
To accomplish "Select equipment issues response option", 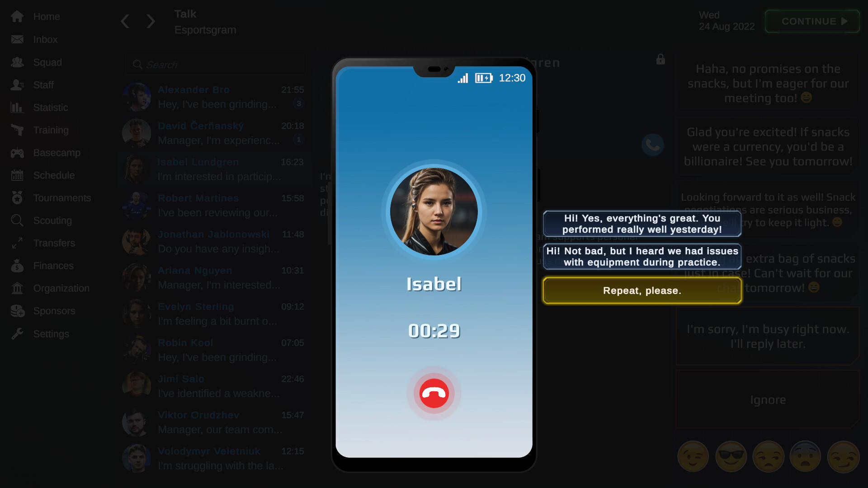I will (x=643, y=256).
